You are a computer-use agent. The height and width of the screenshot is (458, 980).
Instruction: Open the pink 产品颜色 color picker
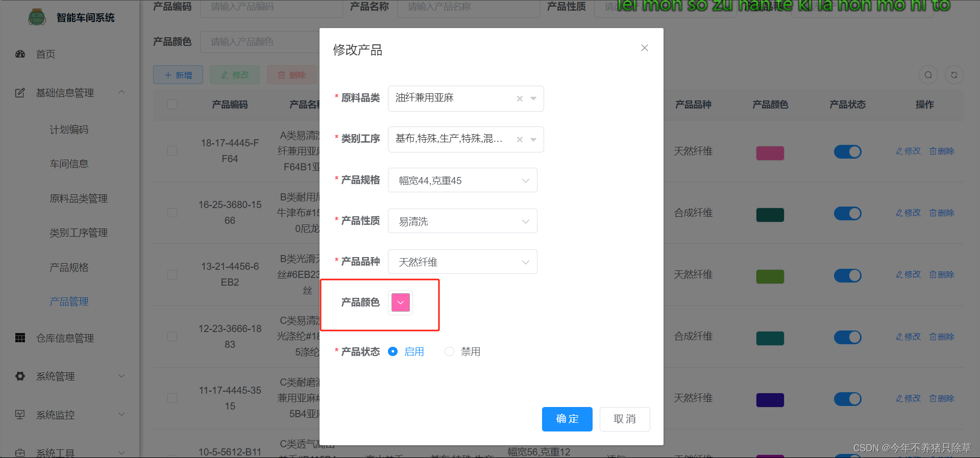(401, 302)
